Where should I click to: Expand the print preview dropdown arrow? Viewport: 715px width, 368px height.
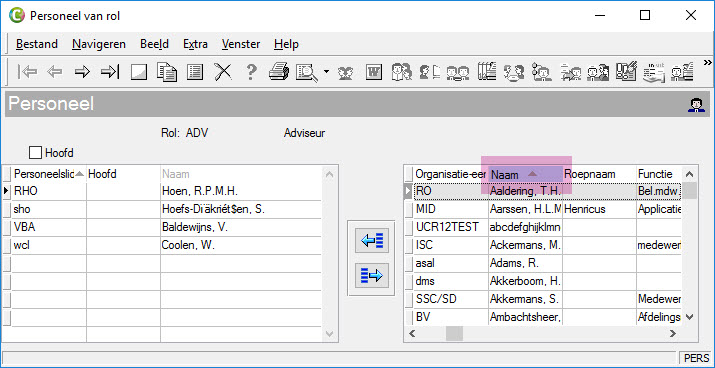coord(326,72)
